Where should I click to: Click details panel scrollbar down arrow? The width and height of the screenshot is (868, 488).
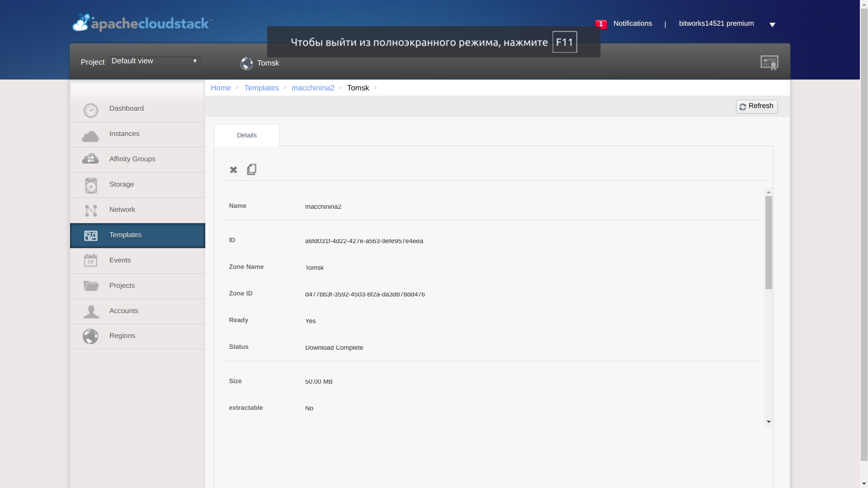pyautogui.click(x=769, y=422)
